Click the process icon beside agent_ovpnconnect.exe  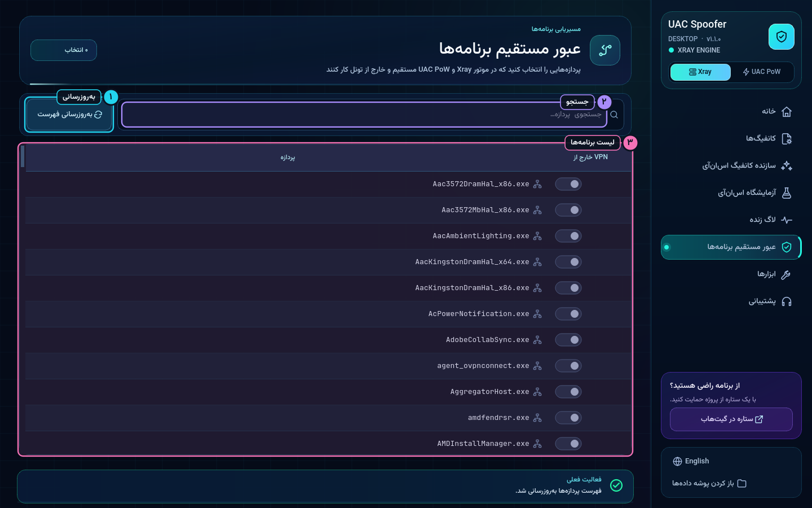537,366
